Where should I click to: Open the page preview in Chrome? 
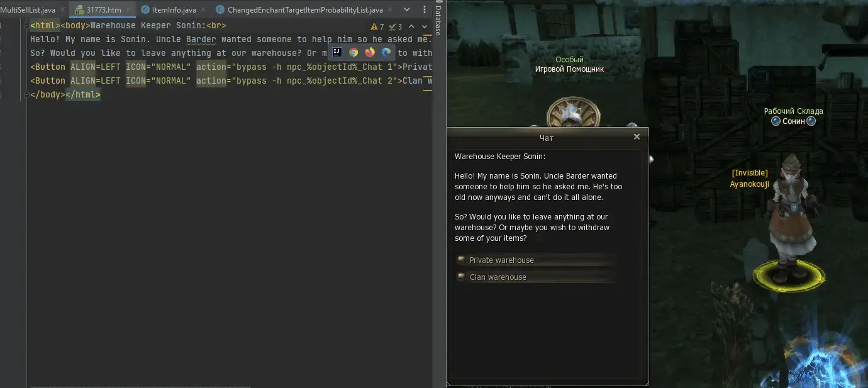click(x=353, y=53)
